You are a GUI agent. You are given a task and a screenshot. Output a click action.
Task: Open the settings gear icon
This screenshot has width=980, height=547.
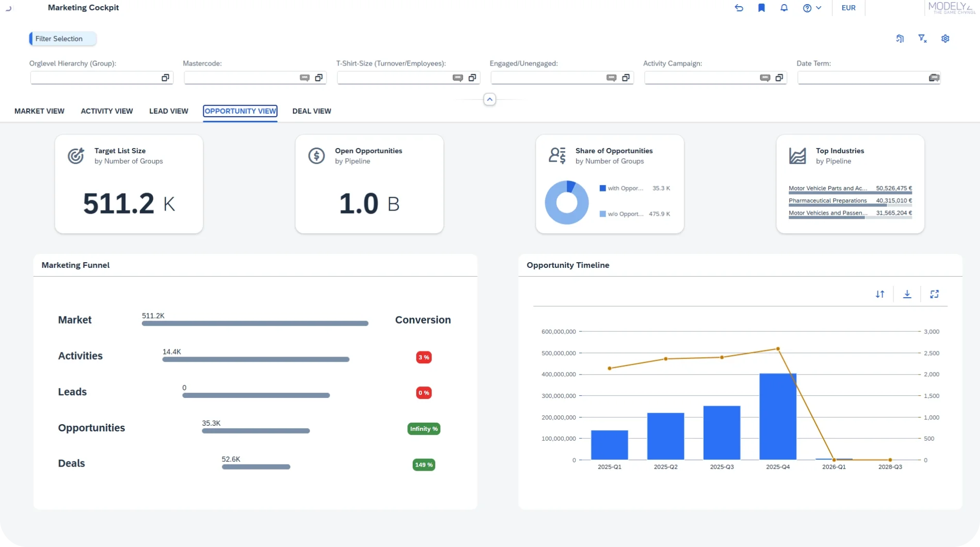click(945, 38)
